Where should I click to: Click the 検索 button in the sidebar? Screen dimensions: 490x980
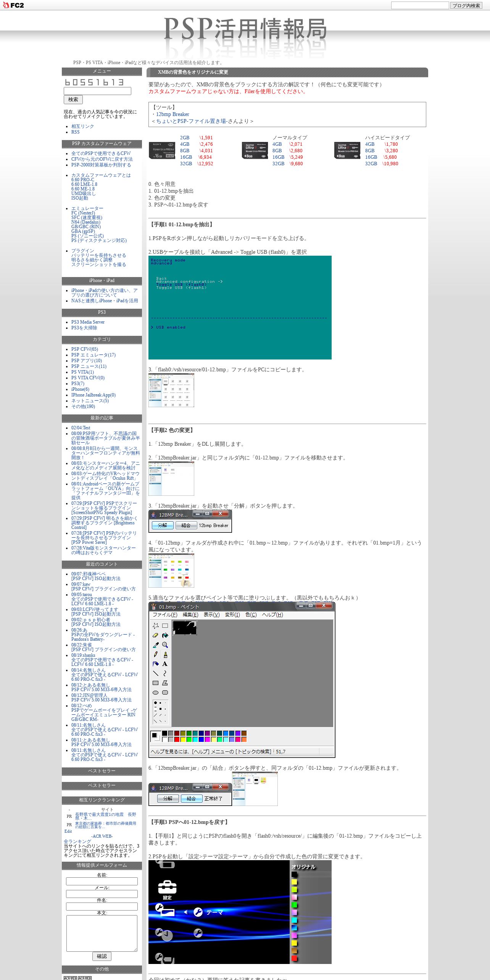click(73, 100)
